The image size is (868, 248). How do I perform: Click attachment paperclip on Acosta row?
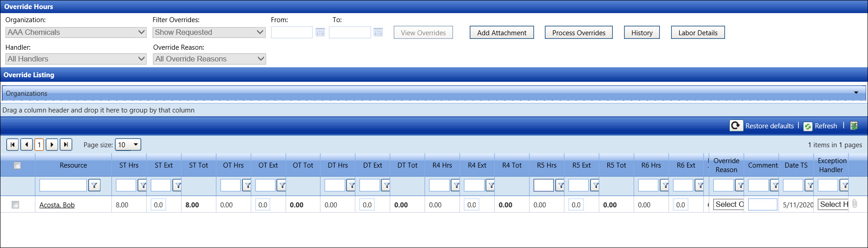[854, 204]
